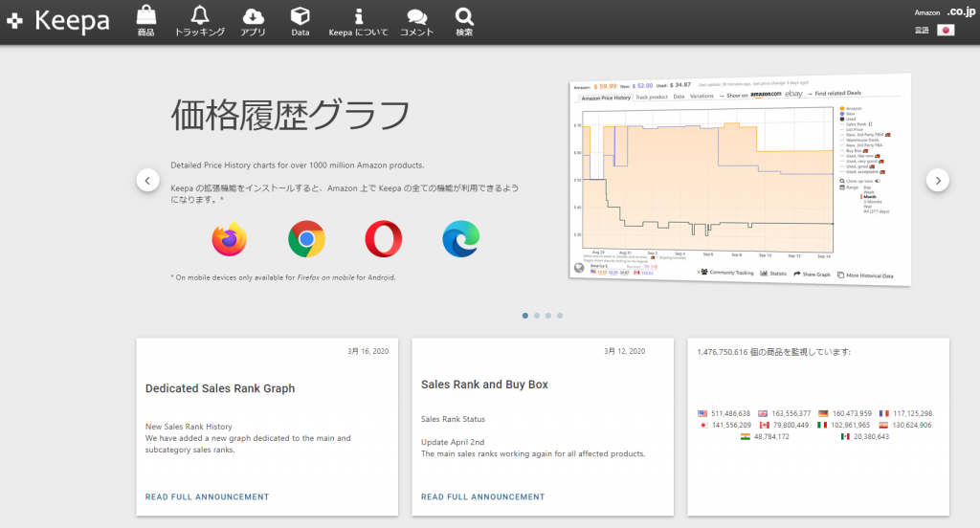The width and height of the screenshot is (980, 528).
Task: Click the Data cube icon
Action: click(301, 16)
